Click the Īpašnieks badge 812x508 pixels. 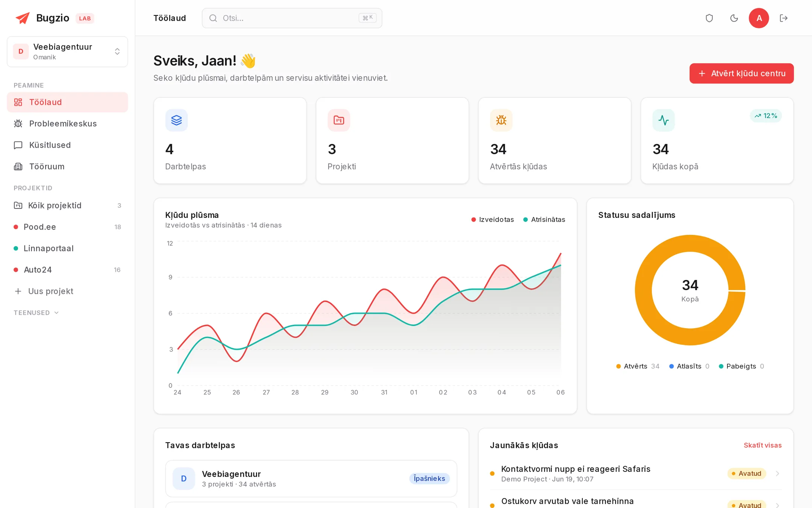429,479
